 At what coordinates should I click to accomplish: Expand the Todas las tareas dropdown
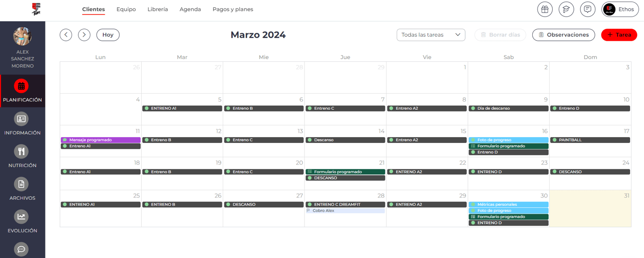click(x=431, y=34)
